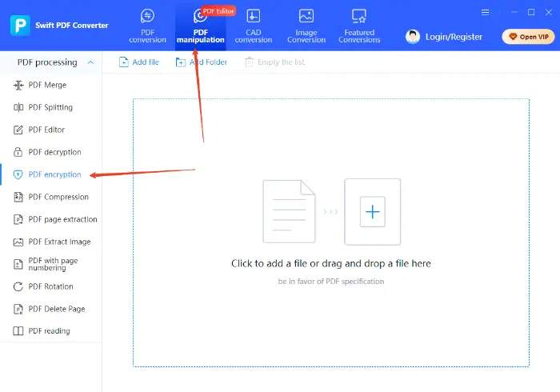Select PDF Rotation option
The image size is (560, 392).
point(50,286)
